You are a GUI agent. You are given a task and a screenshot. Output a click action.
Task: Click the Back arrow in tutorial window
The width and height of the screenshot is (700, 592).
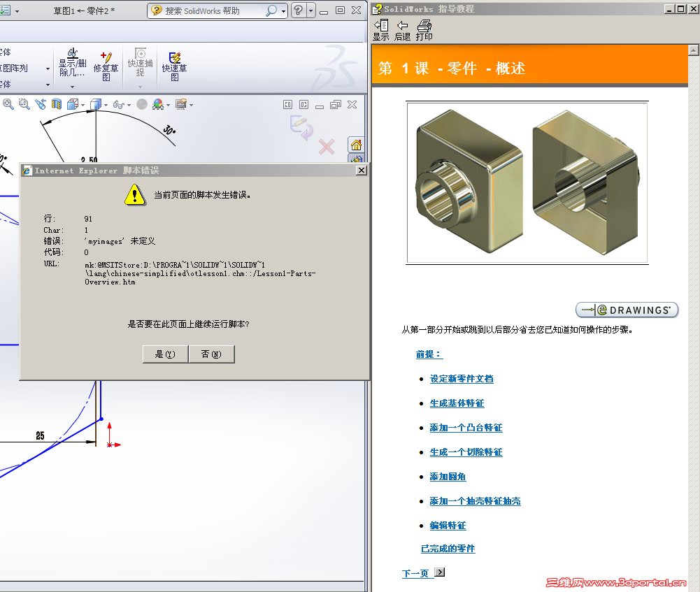[402, 30]
